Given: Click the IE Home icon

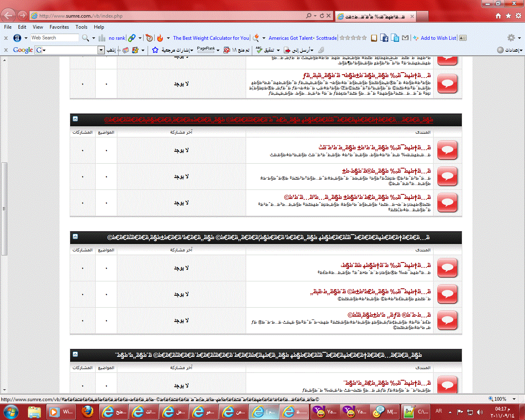Looking at the screenshot, I should (x=498, y=16).
